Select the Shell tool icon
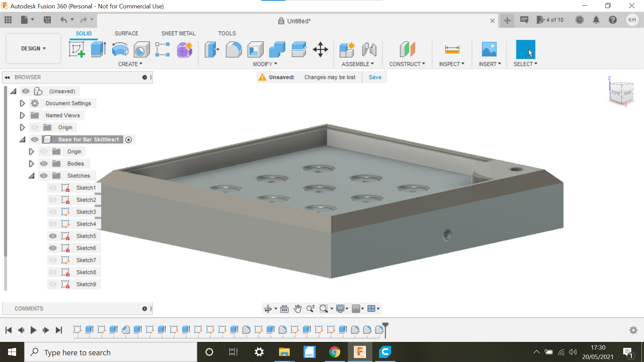Viewport: 644px width, 362px height. (x=256, y=49)
